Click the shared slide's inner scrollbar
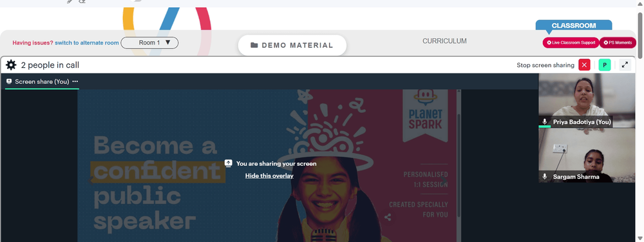Image resolution: width=644 pixels, height=242 pixels. 459,165
